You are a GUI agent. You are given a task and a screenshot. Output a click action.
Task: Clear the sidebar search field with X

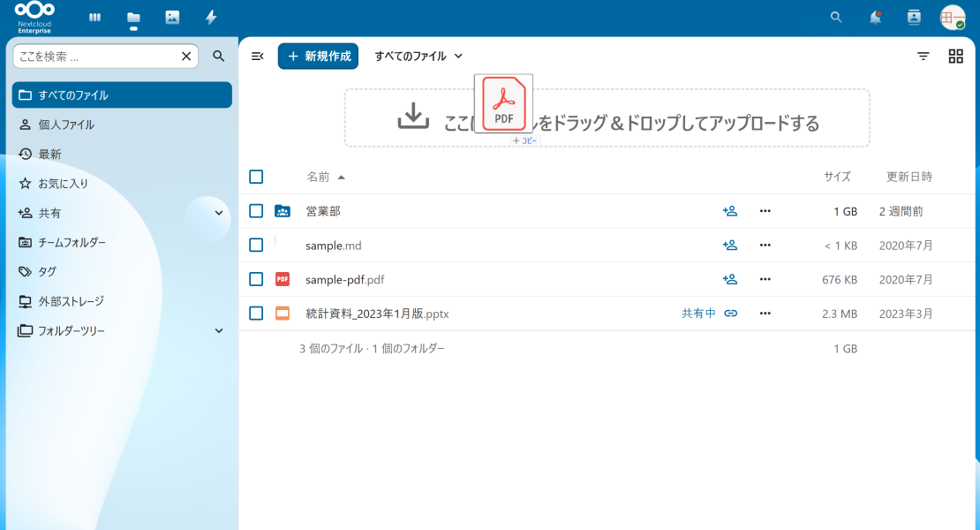point(186,57)
